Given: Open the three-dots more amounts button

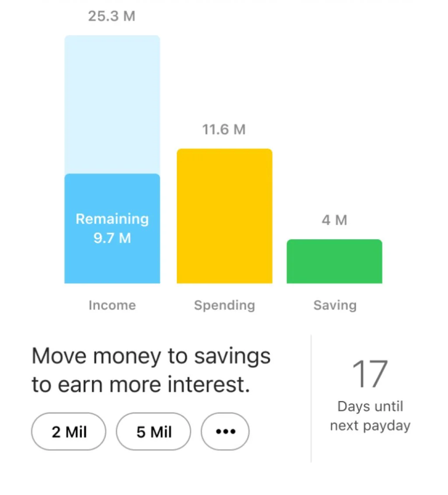Looking at the screenshot, I should pyautogui.click(x=225, y=432).
